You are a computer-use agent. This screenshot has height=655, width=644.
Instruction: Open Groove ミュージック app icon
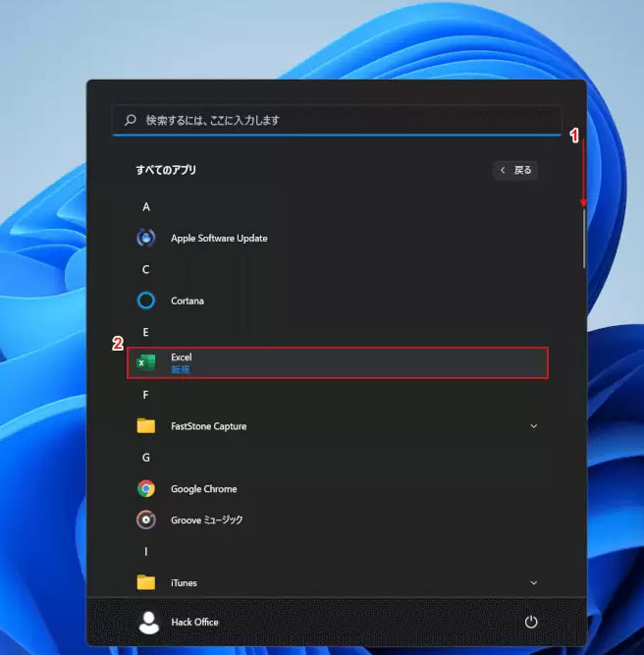tap(146, 519)
